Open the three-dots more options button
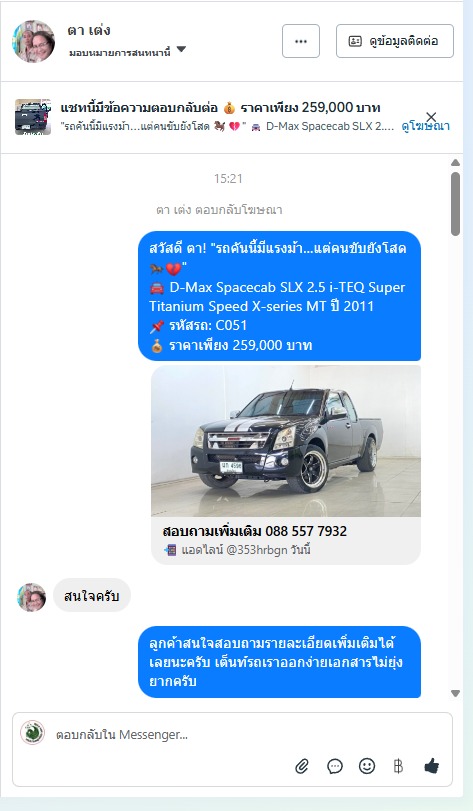This screenshot has width=473, height=811. pos(301,41)
